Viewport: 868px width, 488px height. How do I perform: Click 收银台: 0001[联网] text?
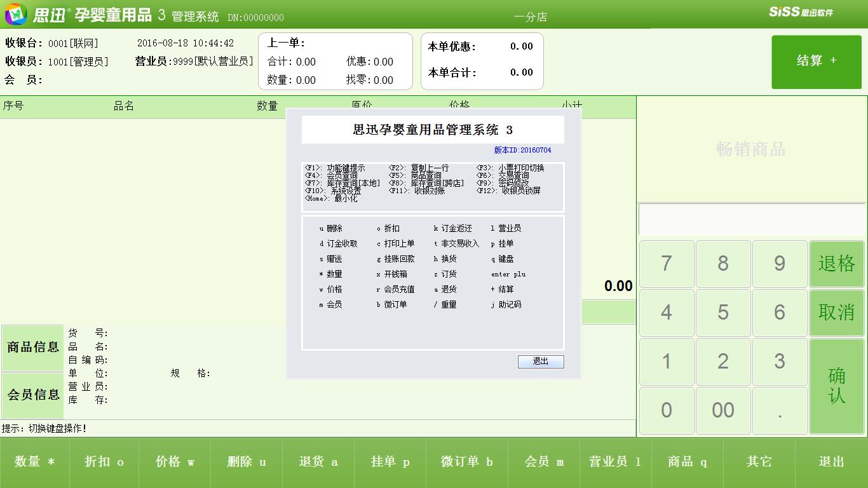[x=52, y=43]
